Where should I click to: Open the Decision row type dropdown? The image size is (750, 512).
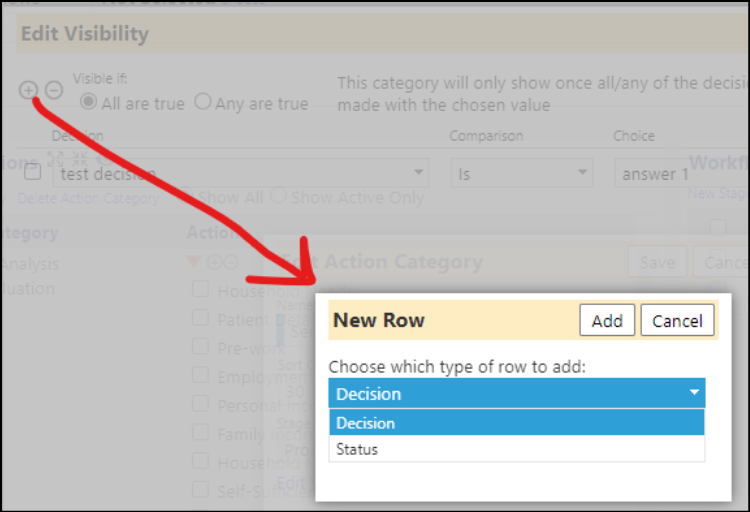pyautogui.click(x=517, y=393)
